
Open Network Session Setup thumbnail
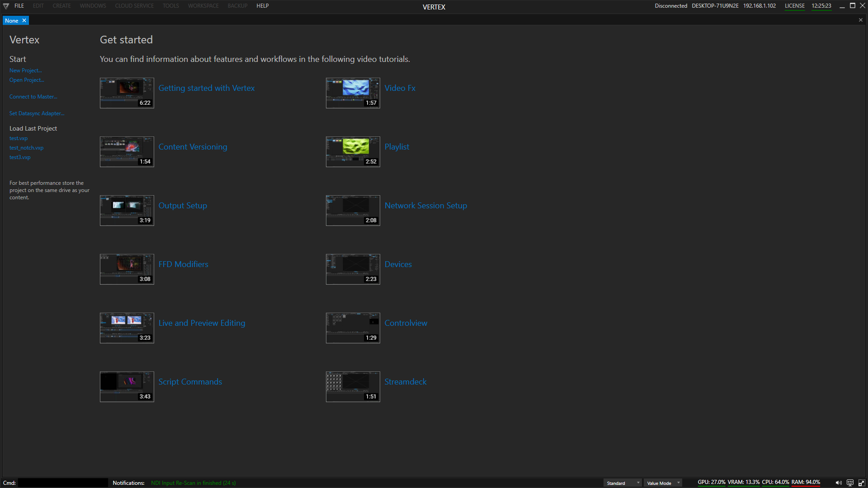(353, 211)
